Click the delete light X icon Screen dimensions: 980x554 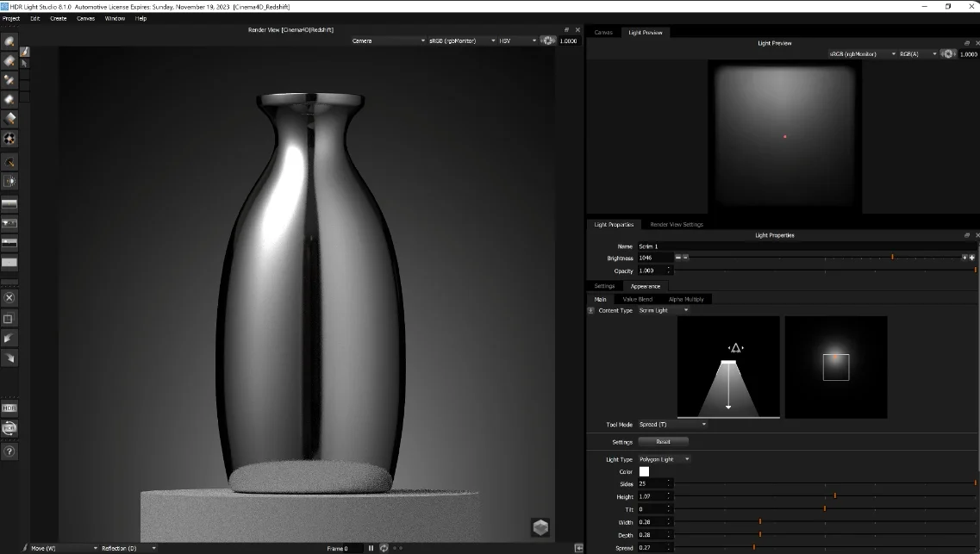point(9,298)
